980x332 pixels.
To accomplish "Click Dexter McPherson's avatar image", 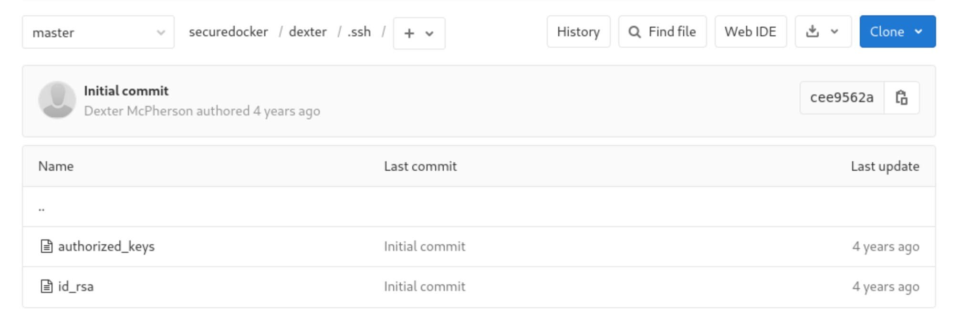I will 57,100.
